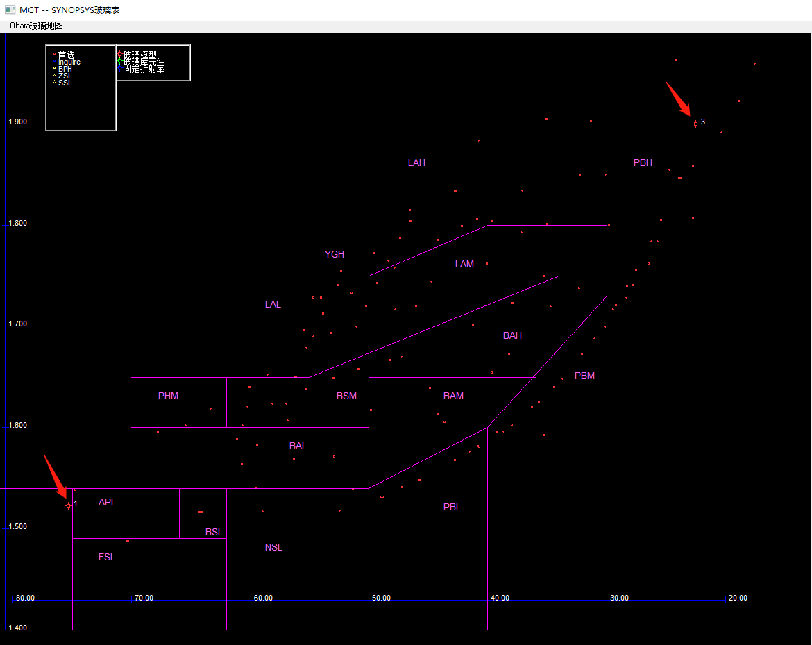Viewport: 812px width, 645px height.
Task: Click the LAM region label
Action: tap(464, 265)
